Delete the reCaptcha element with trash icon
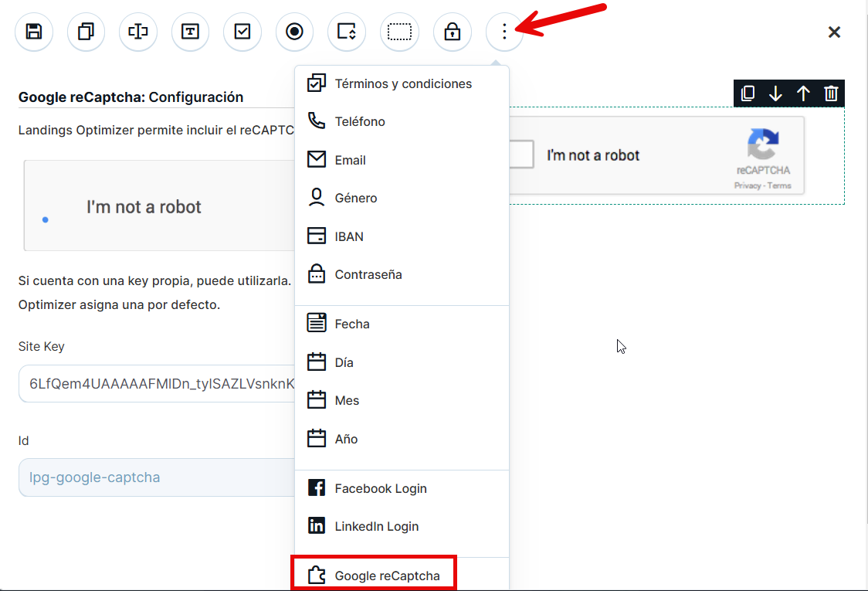Image resolution: width=868 pixels, height=591 pixels. point(831,93)
